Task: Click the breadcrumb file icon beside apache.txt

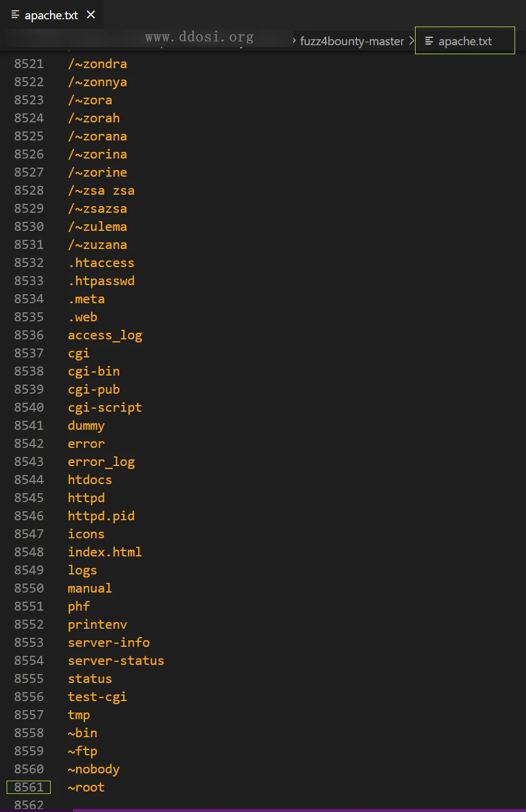Action: point(429,41)
